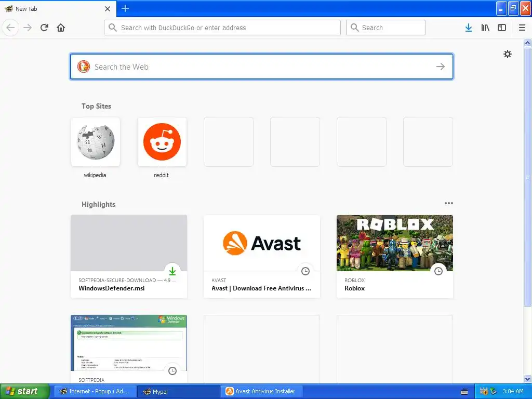
Task: Go forward with the forward arrow
Action: [28, 28]
